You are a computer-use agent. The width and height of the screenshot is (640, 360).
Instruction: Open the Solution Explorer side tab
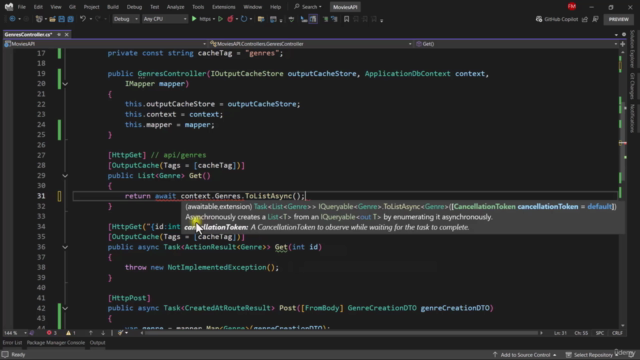click(x=632, y=49)
